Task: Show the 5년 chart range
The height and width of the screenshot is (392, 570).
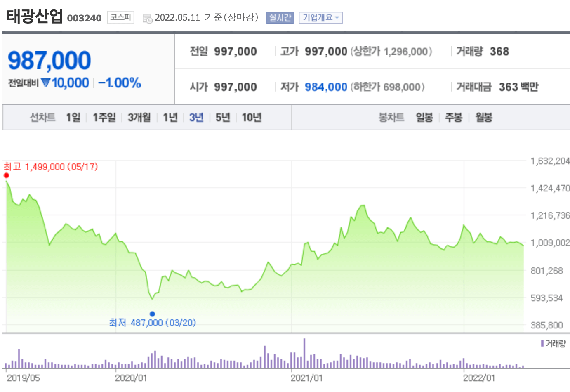Action: click(x=223, y=118)
